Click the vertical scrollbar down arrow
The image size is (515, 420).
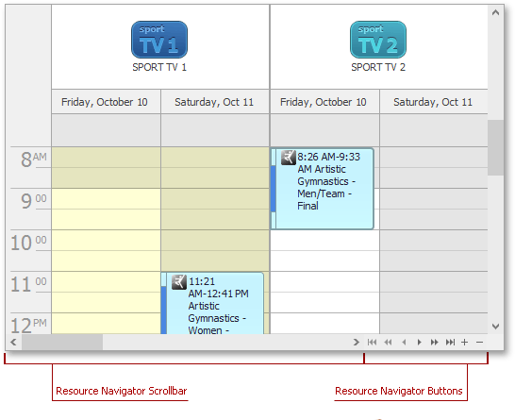tap(495, 326)
